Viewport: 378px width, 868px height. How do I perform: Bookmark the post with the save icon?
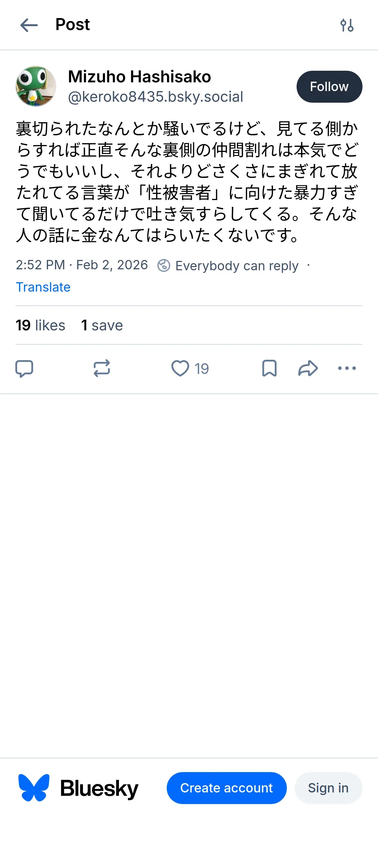(x=269, y=368)
